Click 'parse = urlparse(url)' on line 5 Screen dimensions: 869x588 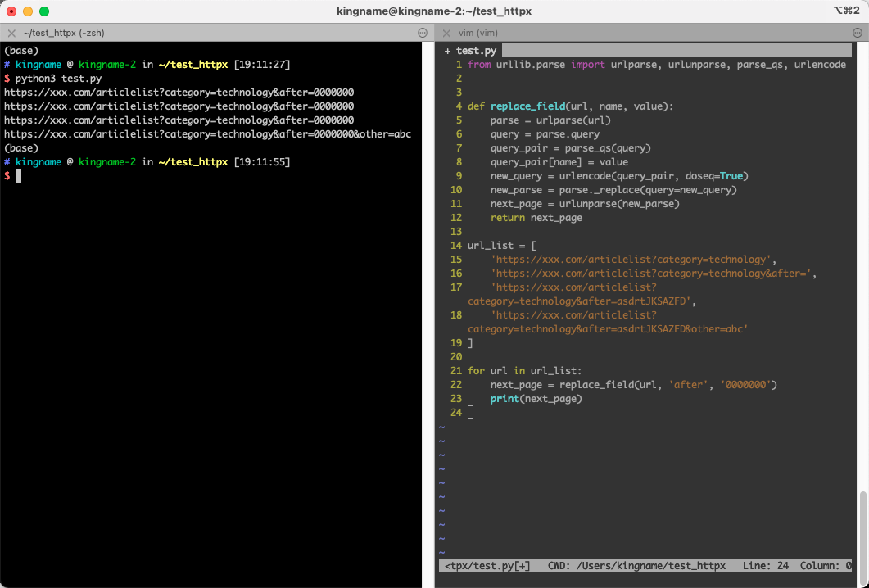[550, 120]
